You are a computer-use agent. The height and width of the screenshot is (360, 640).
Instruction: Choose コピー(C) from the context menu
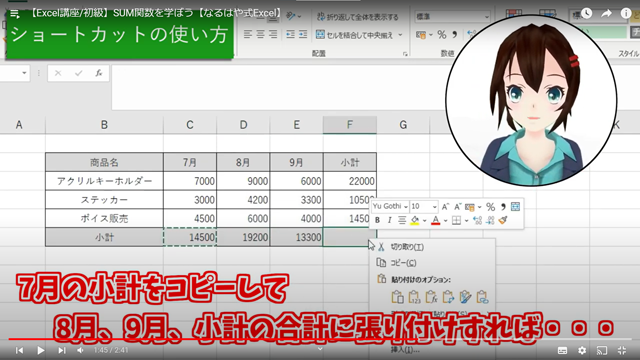403,263
